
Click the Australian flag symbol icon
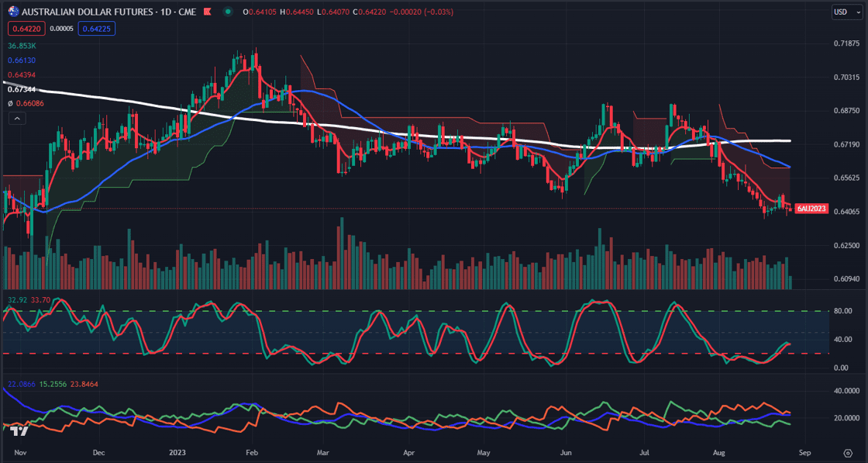coord(14,11)
